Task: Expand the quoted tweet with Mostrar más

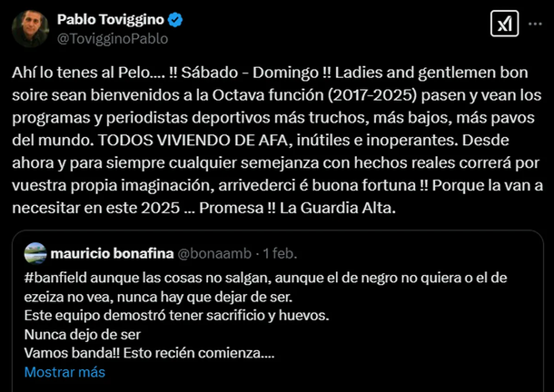Action: (x=64, y=372)
